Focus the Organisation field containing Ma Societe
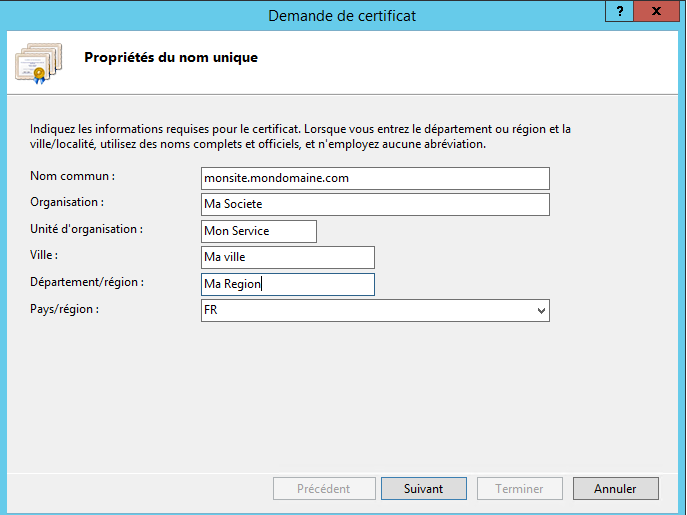This screenshot has width=687, height=515. pyautogui.click(x=375, y=204)
